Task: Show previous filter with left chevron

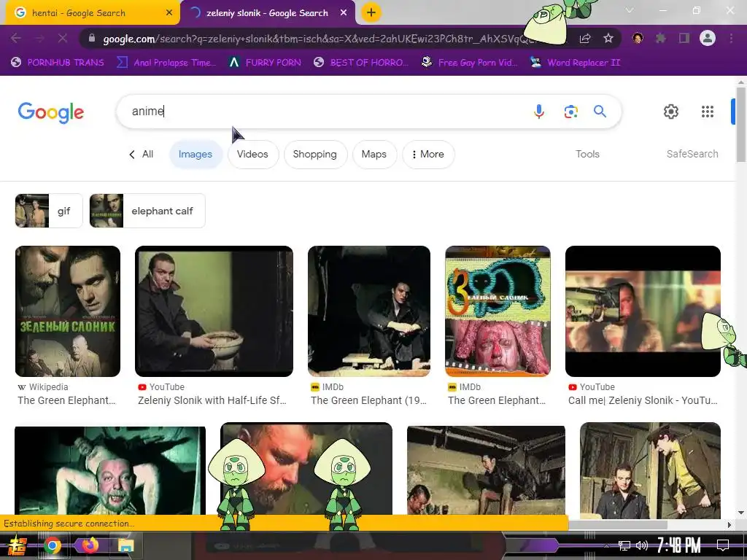Action: pyautogui.click(x=132, y=155)
